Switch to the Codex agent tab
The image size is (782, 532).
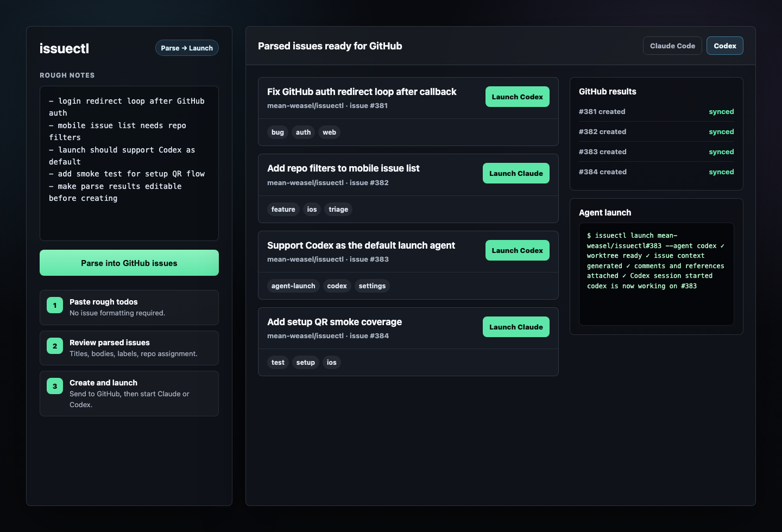pyautogui.click(x=725, y=46)
